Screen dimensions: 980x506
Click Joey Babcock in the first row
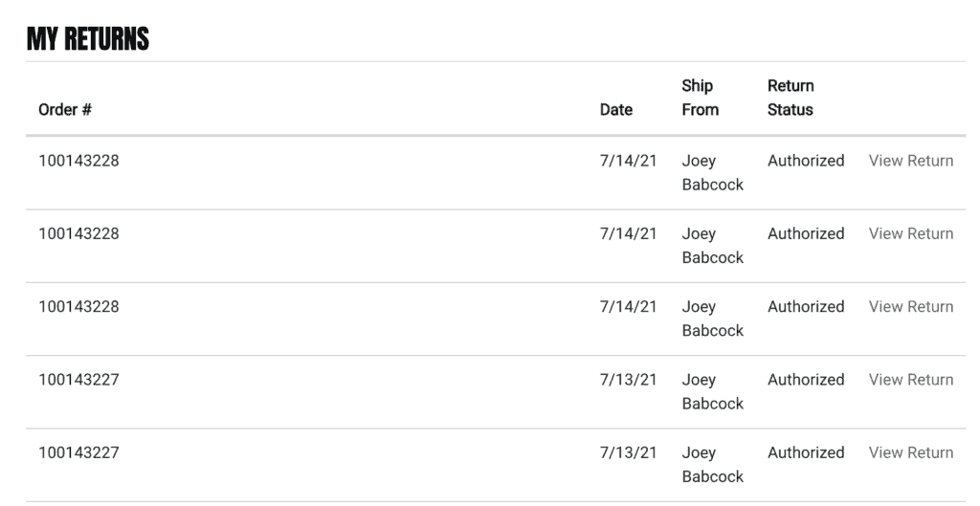pyautogui.click(x=712, y=173)
